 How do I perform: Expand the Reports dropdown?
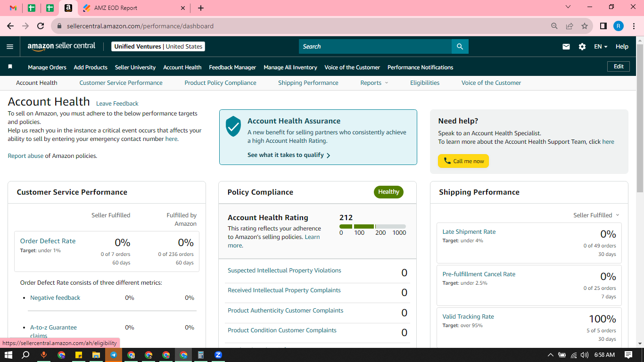click(x=374, y=82)
